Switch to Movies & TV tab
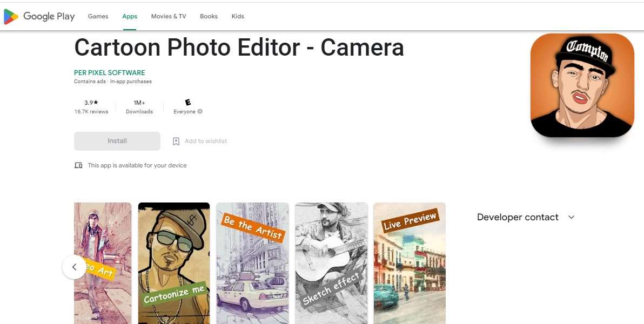 [x=169, y=16]
